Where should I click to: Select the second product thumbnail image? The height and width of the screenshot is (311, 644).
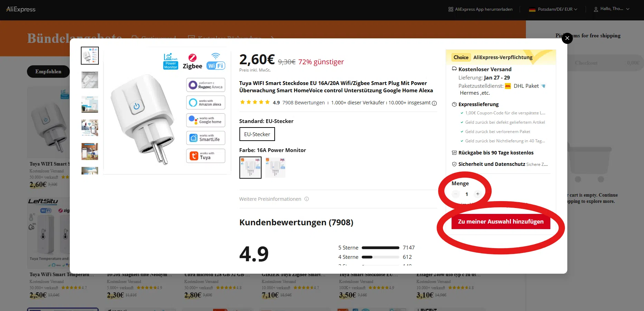pos(90,80)
